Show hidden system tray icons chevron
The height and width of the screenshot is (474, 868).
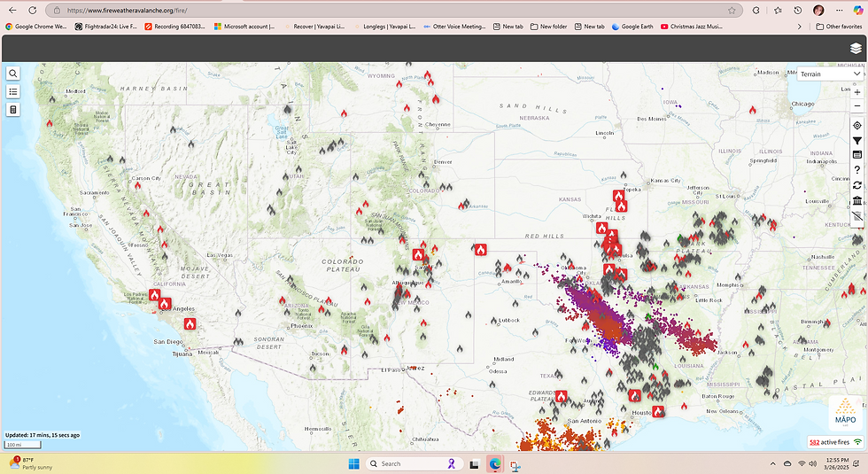point(772,463)
